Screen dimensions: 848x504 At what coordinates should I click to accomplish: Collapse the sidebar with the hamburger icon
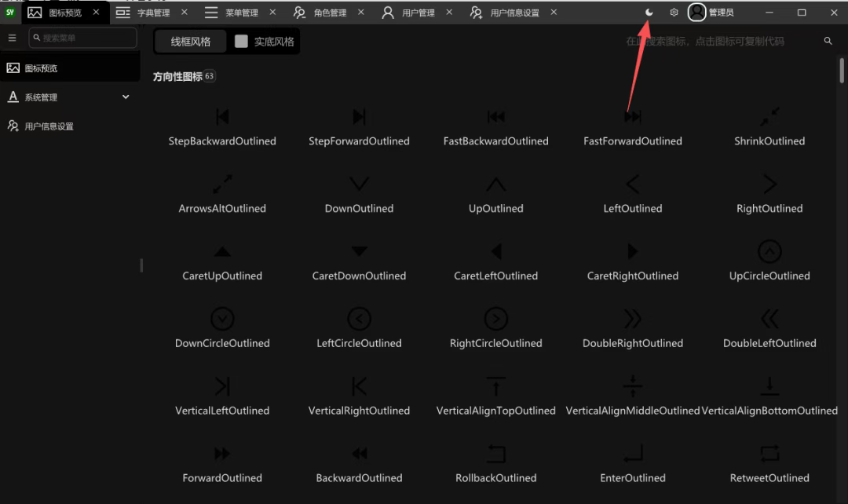pyautogui.click(x=12, y=37)
